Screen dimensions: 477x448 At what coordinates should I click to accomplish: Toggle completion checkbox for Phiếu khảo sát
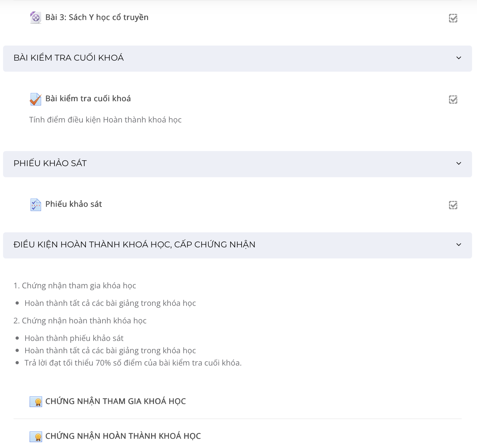tap(453, 205)
